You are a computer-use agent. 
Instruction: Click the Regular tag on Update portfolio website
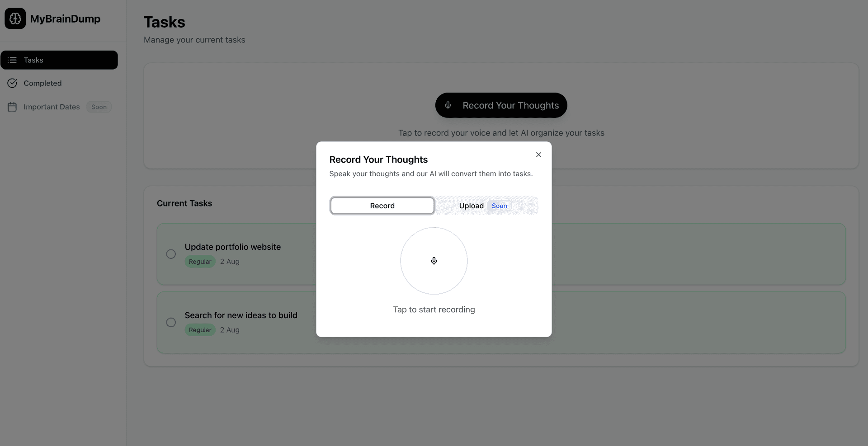coord(200,262)
